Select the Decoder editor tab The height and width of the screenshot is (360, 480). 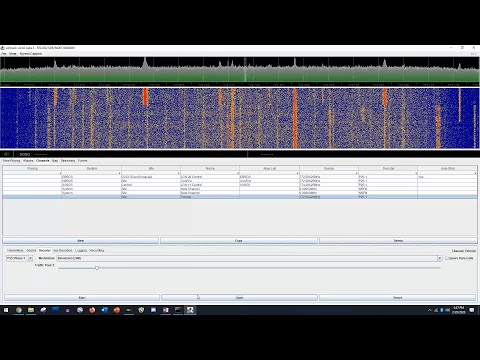click(45, 250)
